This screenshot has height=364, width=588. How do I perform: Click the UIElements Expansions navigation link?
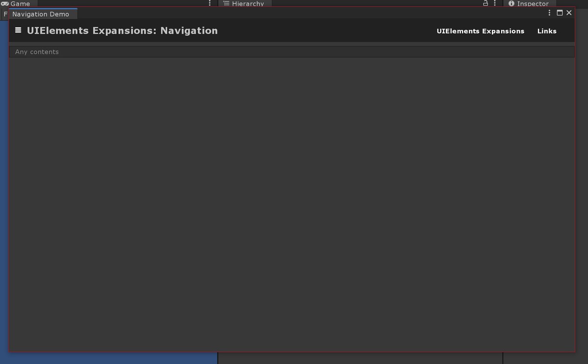(x=480, y=31)
